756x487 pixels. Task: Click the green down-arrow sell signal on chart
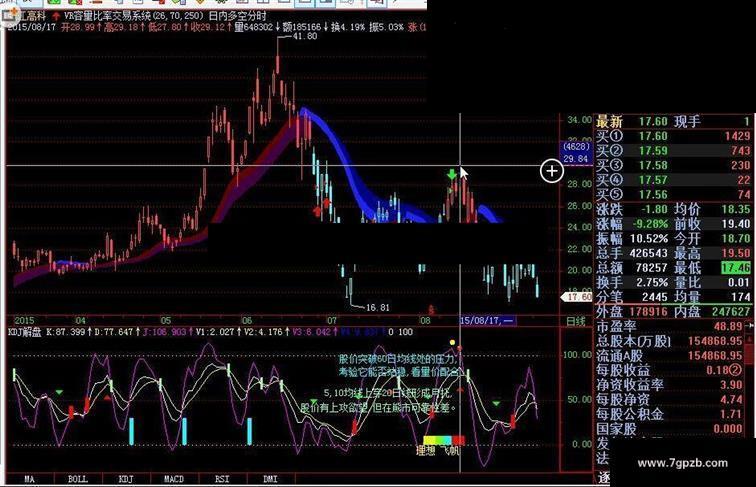coord(451,175)
